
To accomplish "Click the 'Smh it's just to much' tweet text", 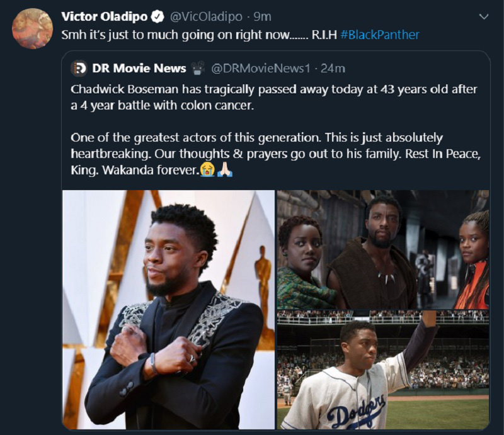I will click(199, 35).
